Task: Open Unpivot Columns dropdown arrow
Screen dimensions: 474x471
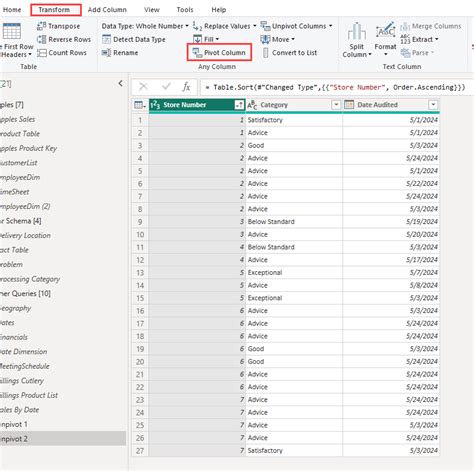Action: point(331,26)
